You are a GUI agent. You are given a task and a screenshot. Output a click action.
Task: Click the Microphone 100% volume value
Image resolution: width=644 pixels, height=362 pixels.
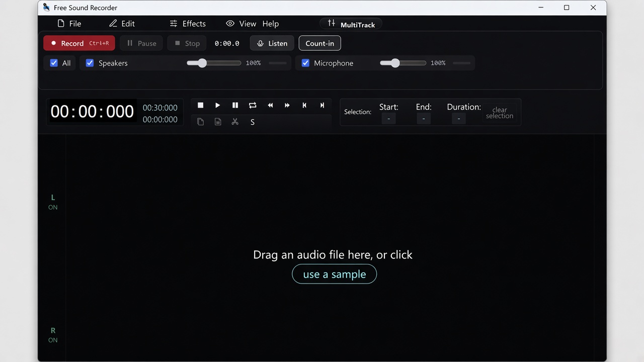click(438, 63)
